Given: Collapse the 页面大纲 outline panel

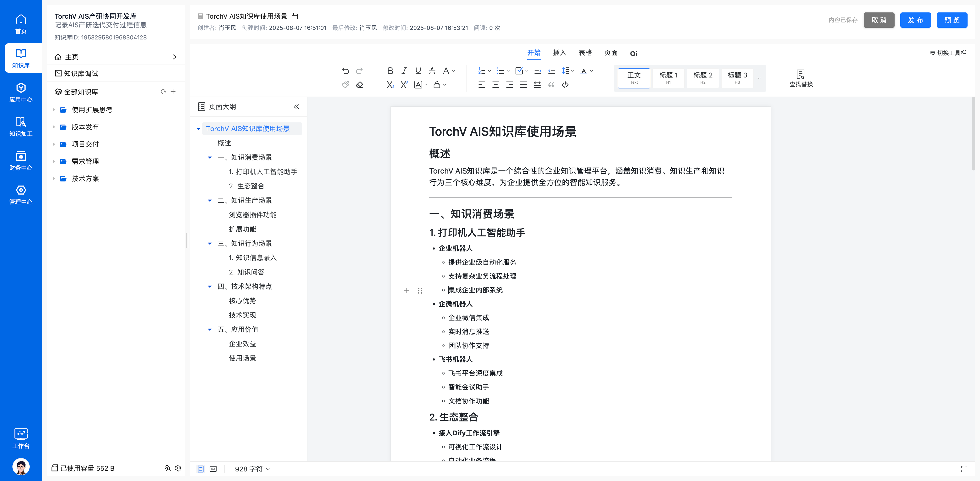Looking at the screenshot, I should pos(296,107).
